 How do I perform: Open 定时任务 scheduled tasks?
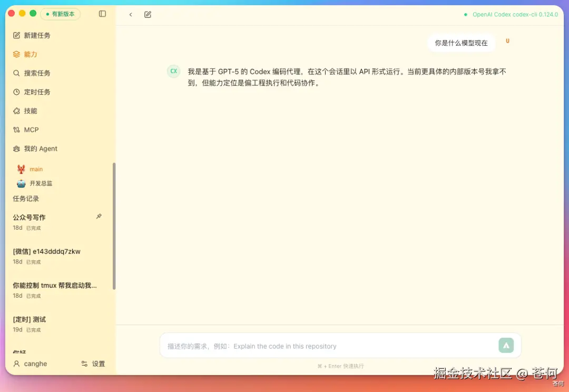pyautogui.click(x=32, y=92)
